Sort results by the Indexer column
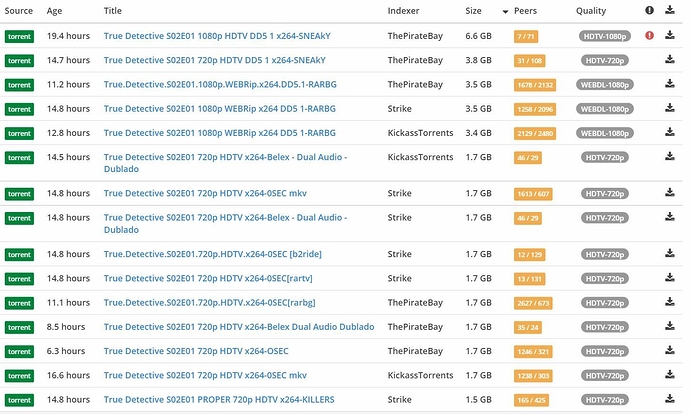Image resolution: width=690 pixels, height=414 pixels. 404,11
